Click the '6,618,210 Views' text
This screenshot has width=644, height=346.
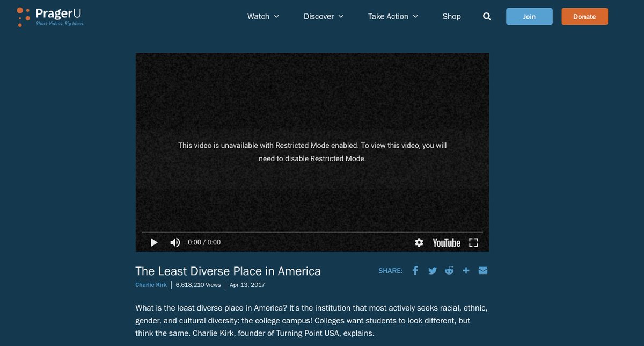tap(198, 285)
